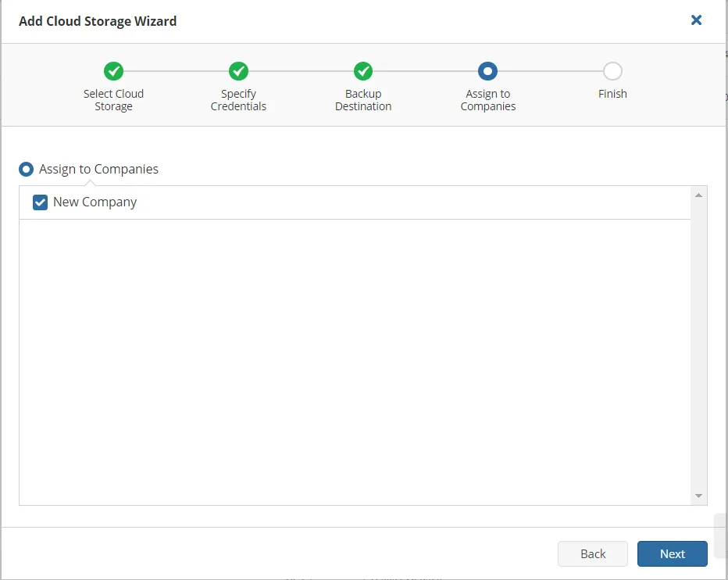
Task: Click the company list scroll down arrow
Action: click(x=698, y=496)
